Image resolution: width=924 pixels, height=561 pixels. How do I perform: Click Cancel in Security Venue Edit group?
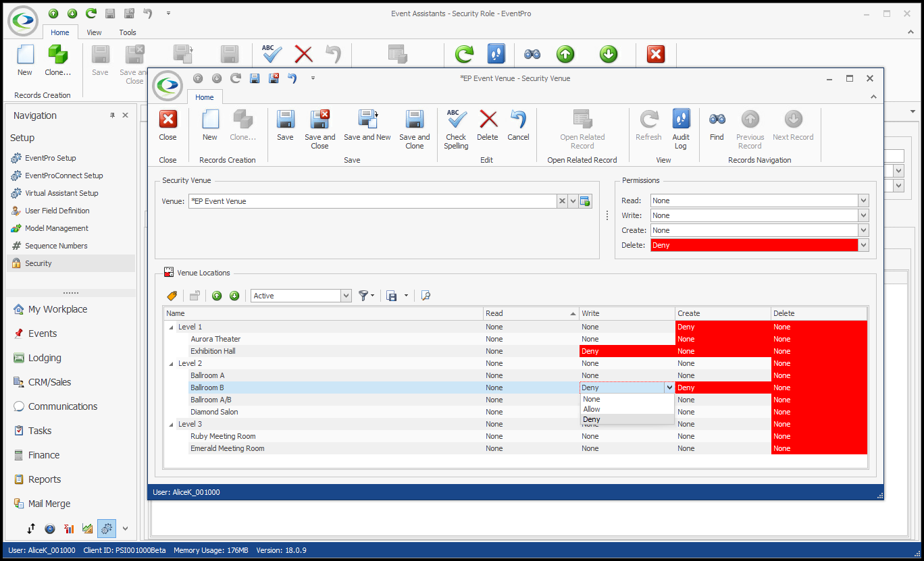tap(518, 126)
